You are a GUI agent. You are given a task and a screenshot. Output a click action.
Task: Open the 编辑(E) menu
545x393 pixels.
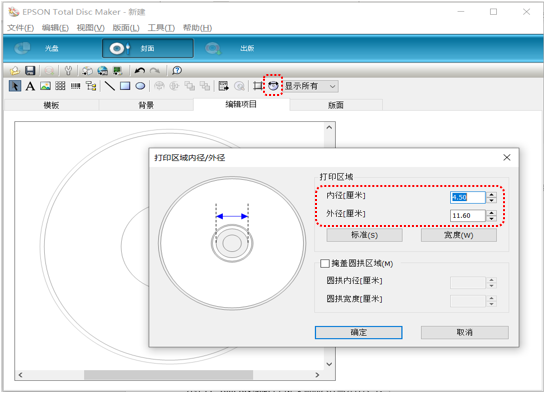click(55, 28)
